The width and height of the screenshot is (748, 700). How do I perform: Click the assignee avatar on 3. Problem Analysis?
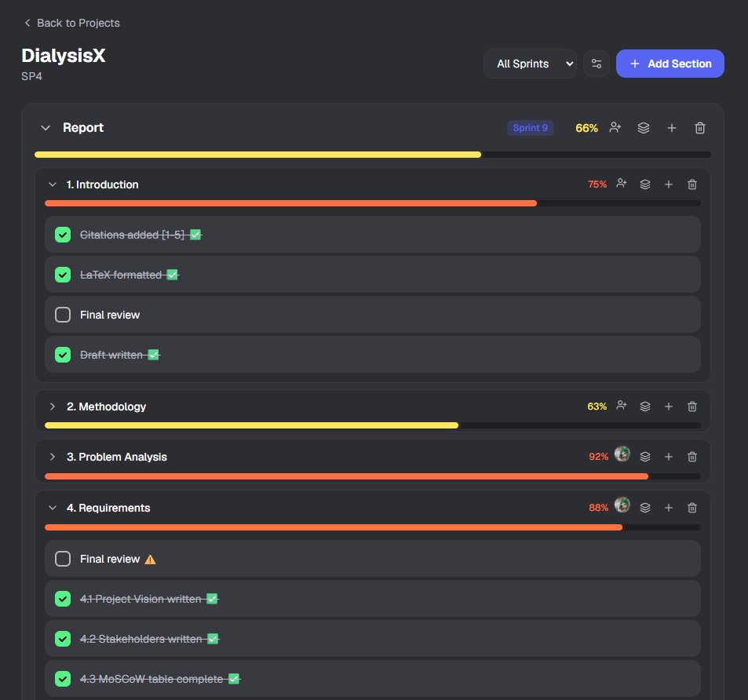622,454
